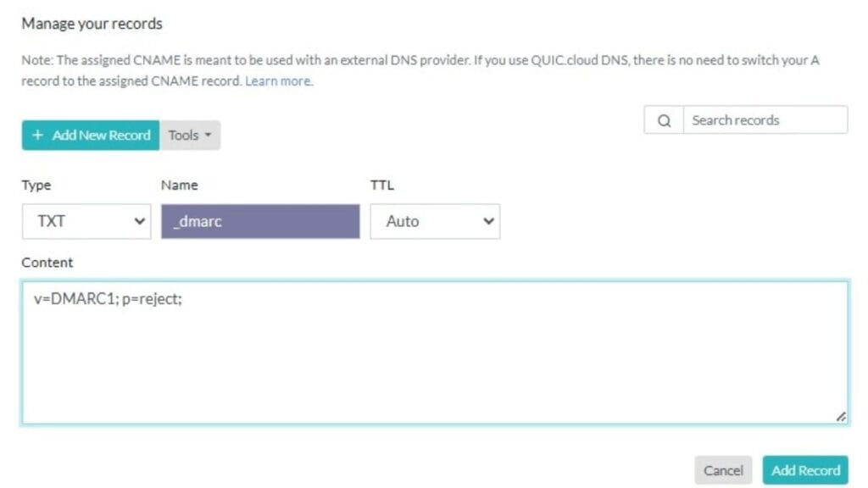Click the Content label above the textarea

tap(47, 263)
